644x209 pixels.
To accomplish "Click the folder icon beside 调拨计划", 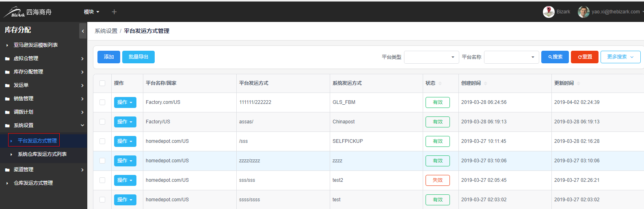I will point(7,112).
